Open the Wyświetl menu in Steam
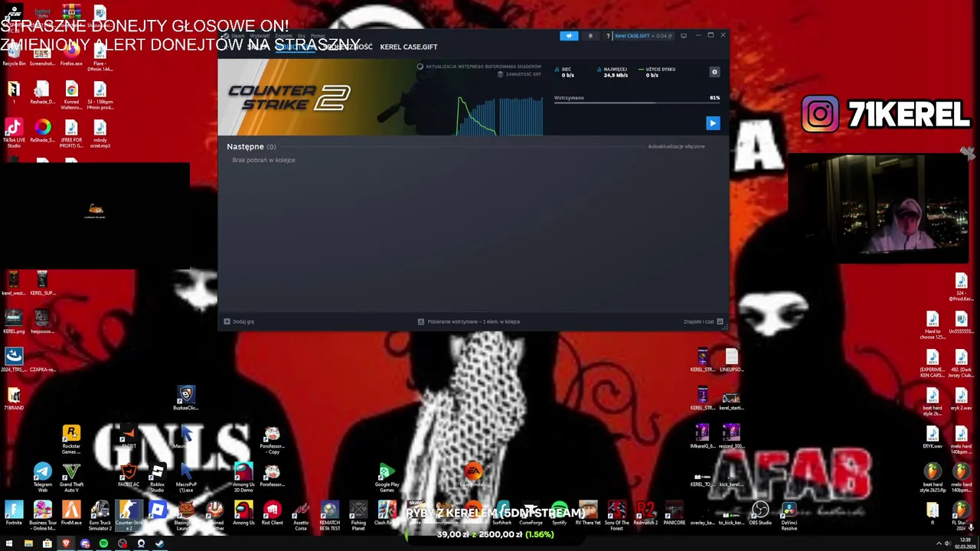Image resolution: width=980 pixels, height=551 pixels. [x=260, y=36]
